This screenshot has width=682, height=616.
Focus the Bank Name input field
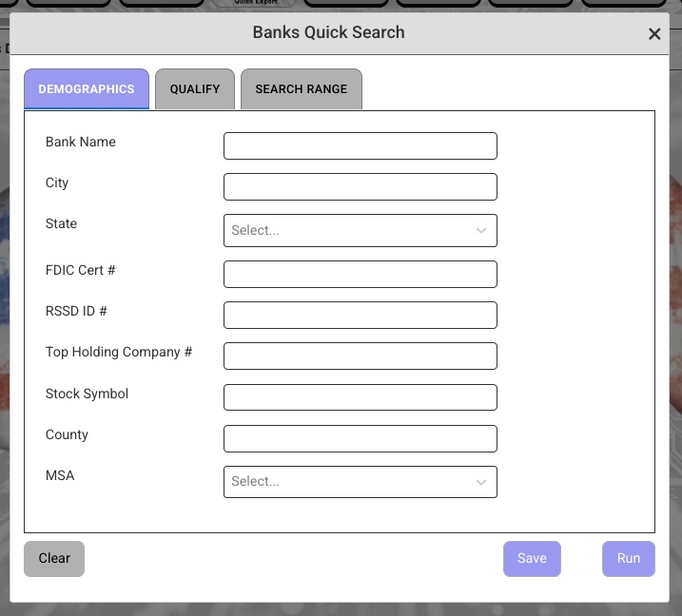360,145
